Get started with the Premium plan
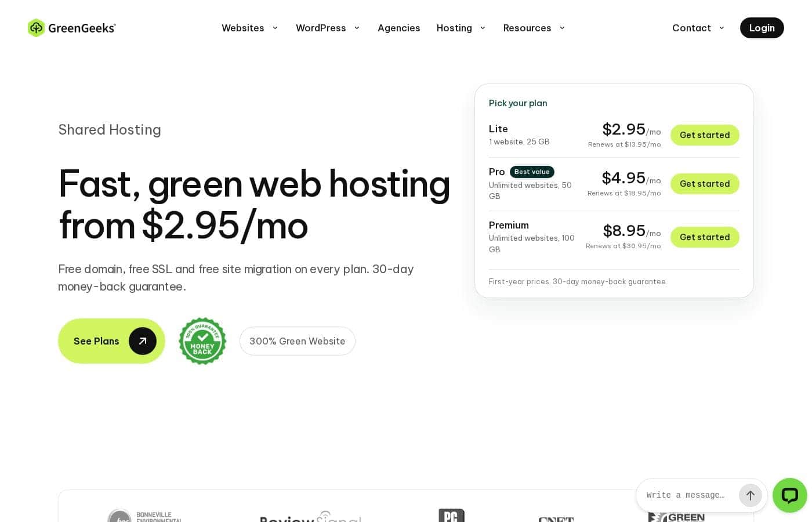The image size is (812, 522). click(x=705, y=237)
